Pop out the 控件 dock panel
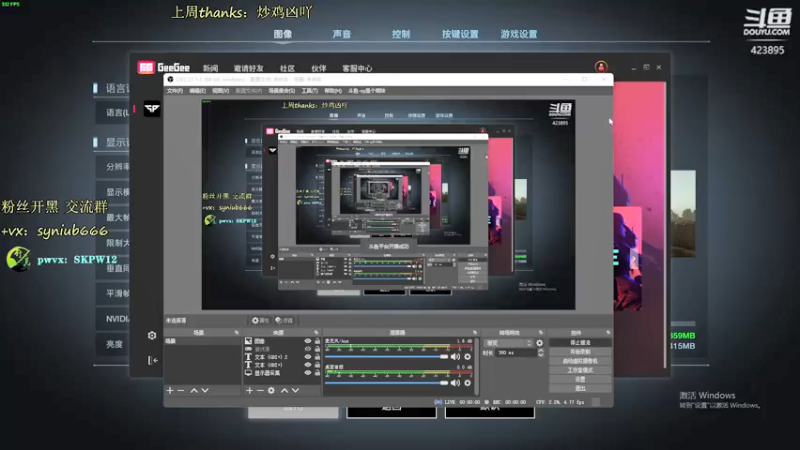The height and width of the screenshot is (450, 800). coord(608,333)
